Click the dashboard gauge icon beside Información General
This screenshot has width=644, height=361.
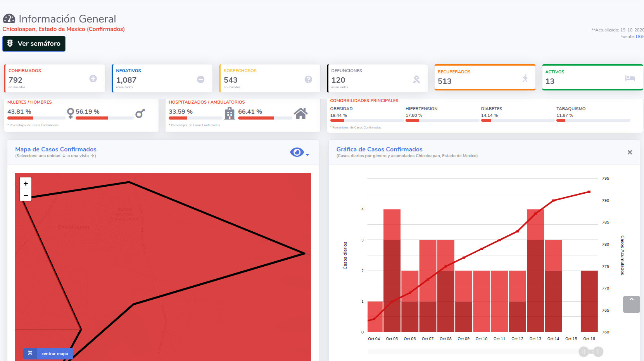[9, 19]
